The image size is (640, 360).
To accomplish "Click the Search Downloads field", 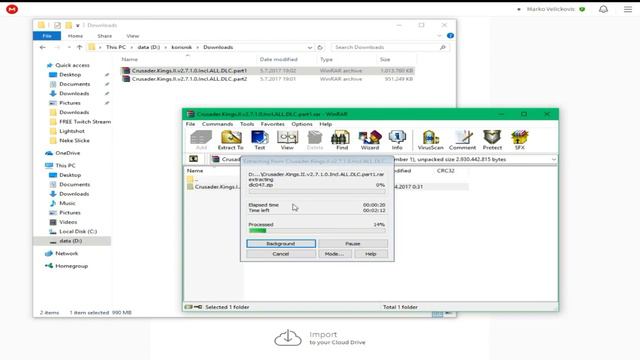I will tap(390, 47).
